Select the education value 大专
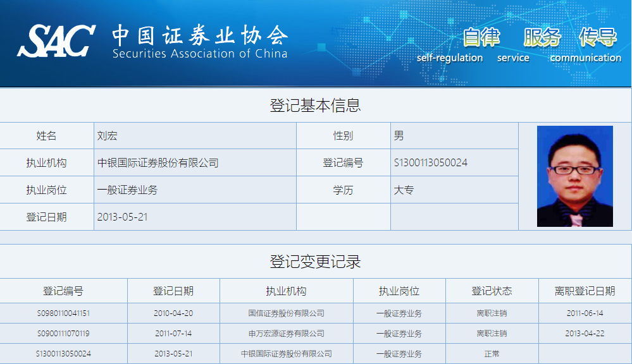632x364 pixels. [x=404, y=190]
